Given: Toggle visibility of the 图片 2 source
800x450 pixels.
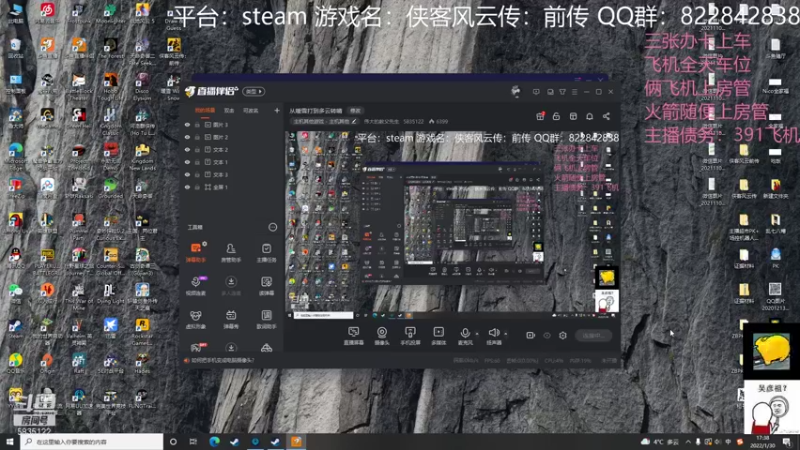Looking at the screenshot, I should [x=187, y=137].
